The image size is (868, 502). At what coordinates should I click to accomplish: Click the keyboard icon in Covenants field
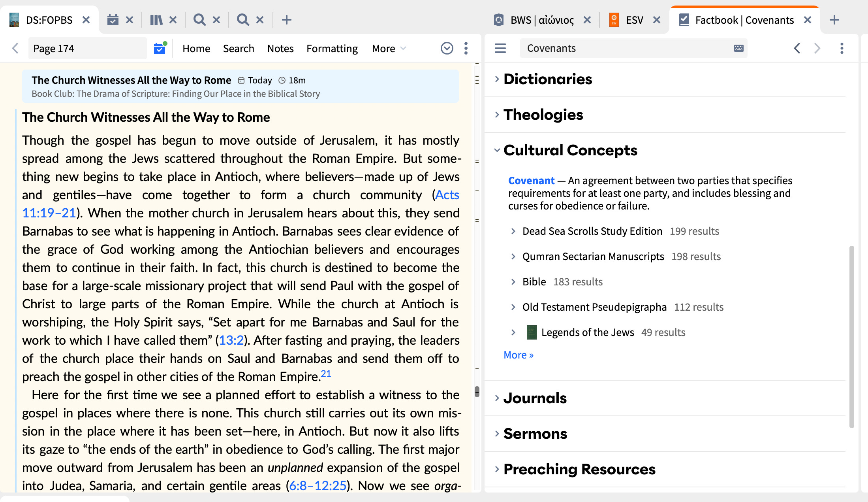(739, 48)
